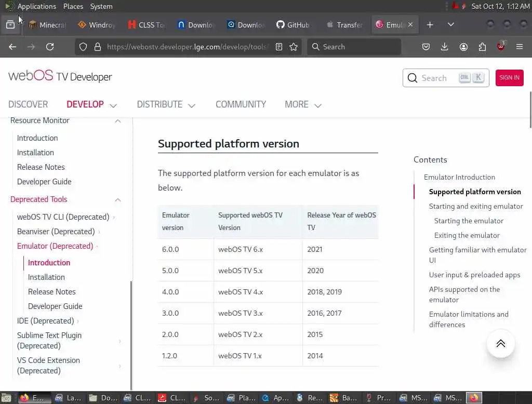This screenshot has height=404, width=532.
Task: Bookmark this page with the star icon
Action: (294, 47)
